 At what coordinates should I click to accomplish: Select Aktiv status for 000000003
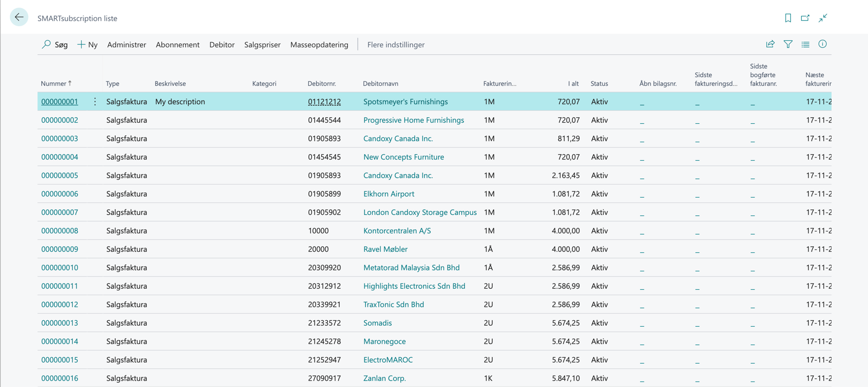click(599, 138)
